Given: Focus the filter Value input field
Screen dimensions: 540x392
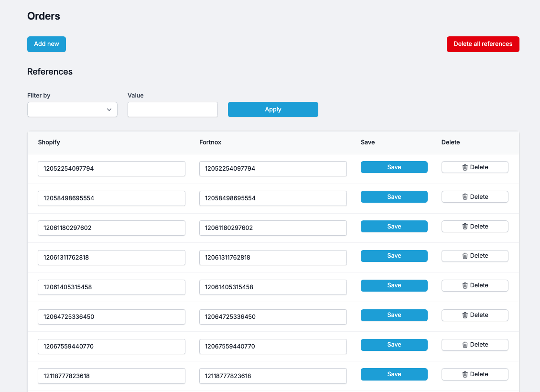Looking at the screenshot, I should (x=173, y=109).
